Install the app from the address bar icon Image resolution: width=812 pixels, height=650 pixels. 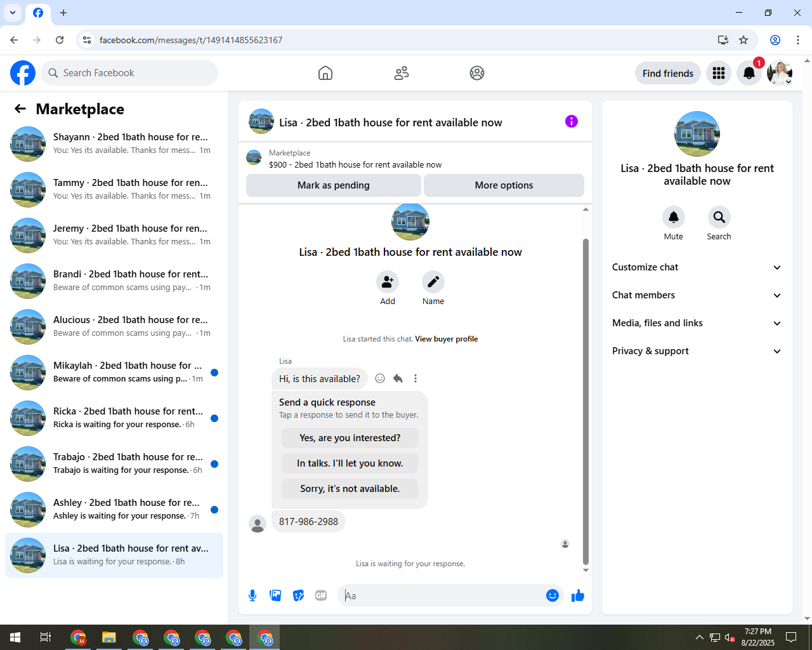[723, 40]
